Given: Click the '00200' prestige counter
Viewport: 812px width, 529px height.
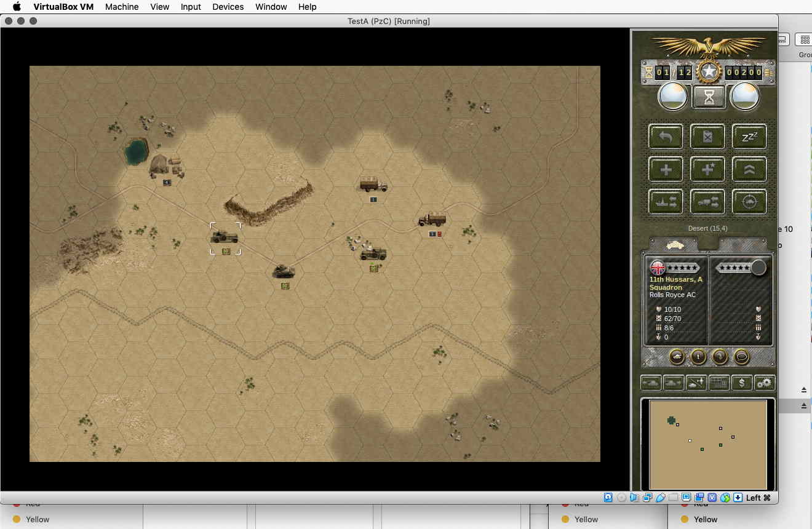Looking at the screenshot, I should coord(744,73).
